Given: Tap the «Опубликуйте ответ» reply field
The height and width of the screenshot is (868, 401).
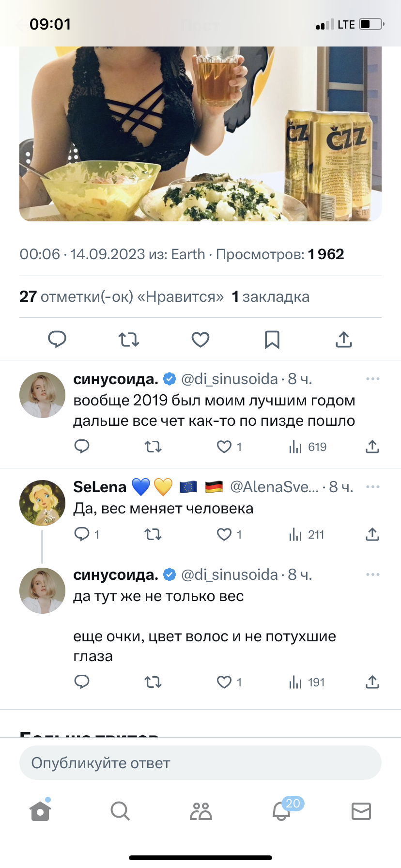Looking at the screenshot, I should pyautogui.click(x=200, y=763).
